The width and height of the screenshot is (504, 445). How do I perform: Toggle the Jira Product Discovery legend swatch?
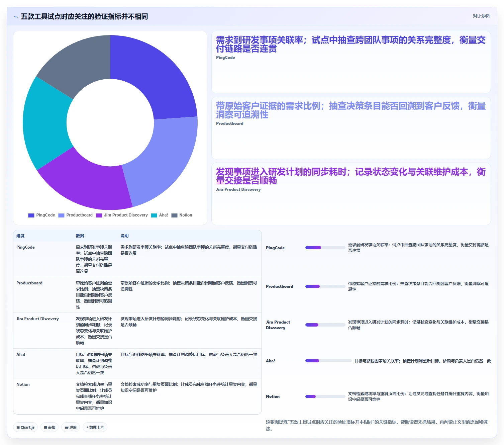click(x=99, y=215)
